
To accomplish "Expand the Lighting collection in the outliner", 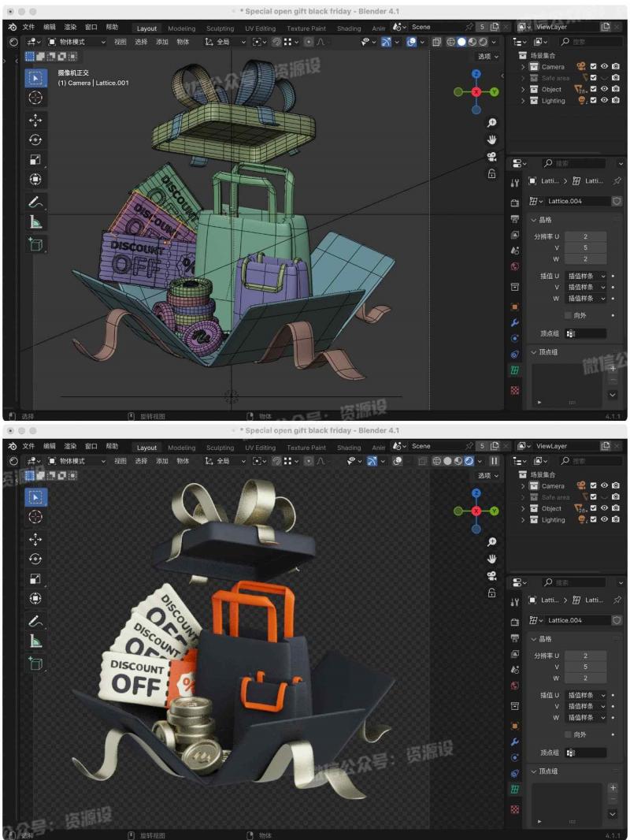I will click(523, 101).
